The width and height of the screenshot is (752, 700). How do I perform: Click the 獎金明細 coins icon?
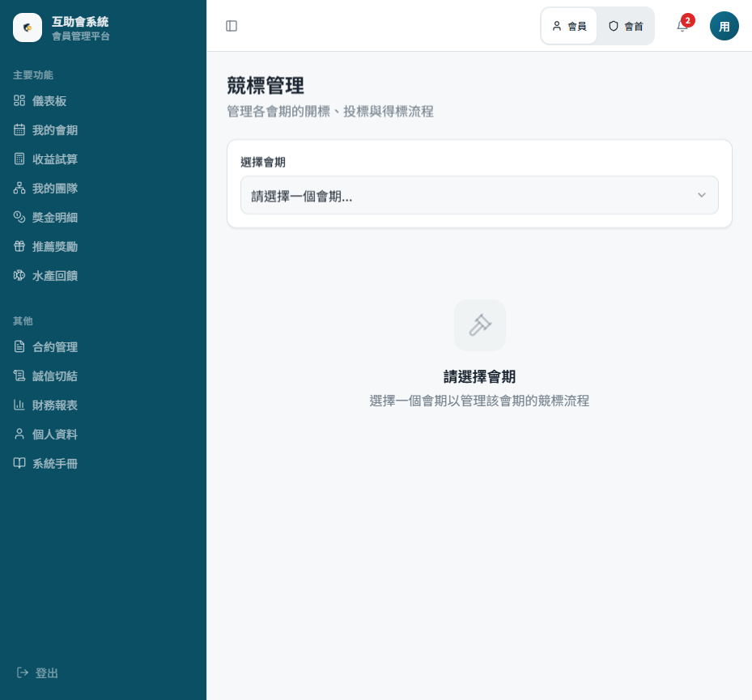click(19, 217)
